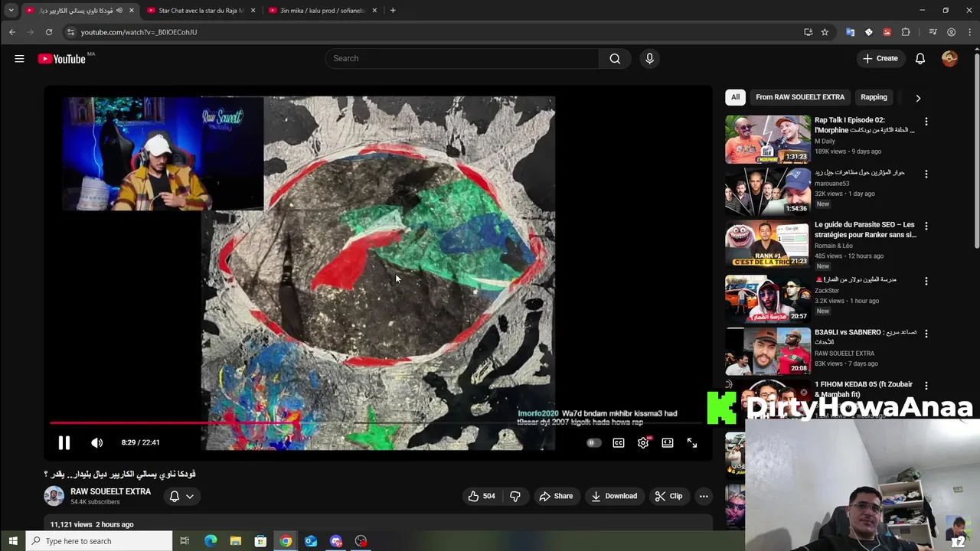Toggle the autoplay switch in player

593,442
